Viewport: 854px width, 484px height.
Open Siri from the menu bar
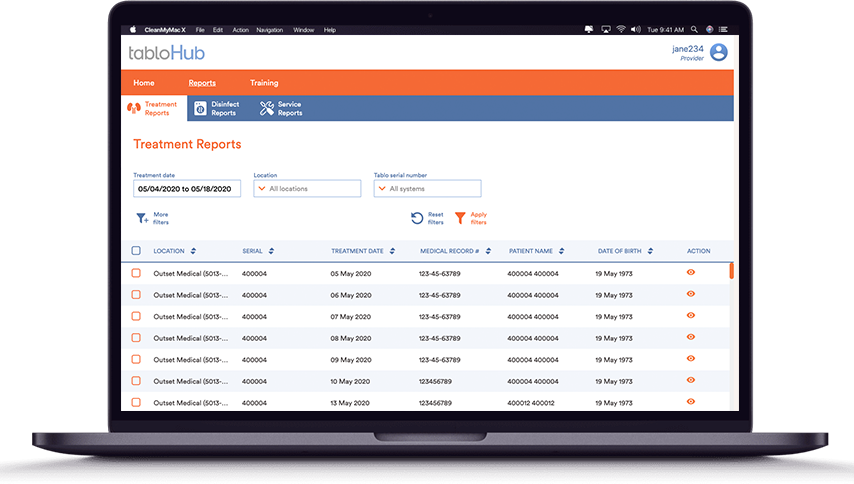pyautogui.click(x=709, y=29)
